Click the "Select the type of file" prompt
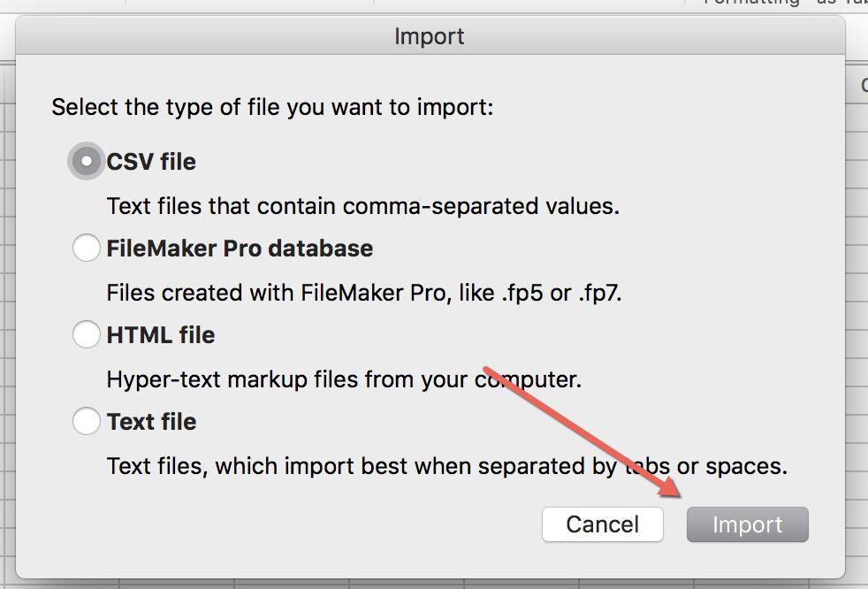Image resolution: width=868 pixels, height=589 pixels. (x=272, y=107)
